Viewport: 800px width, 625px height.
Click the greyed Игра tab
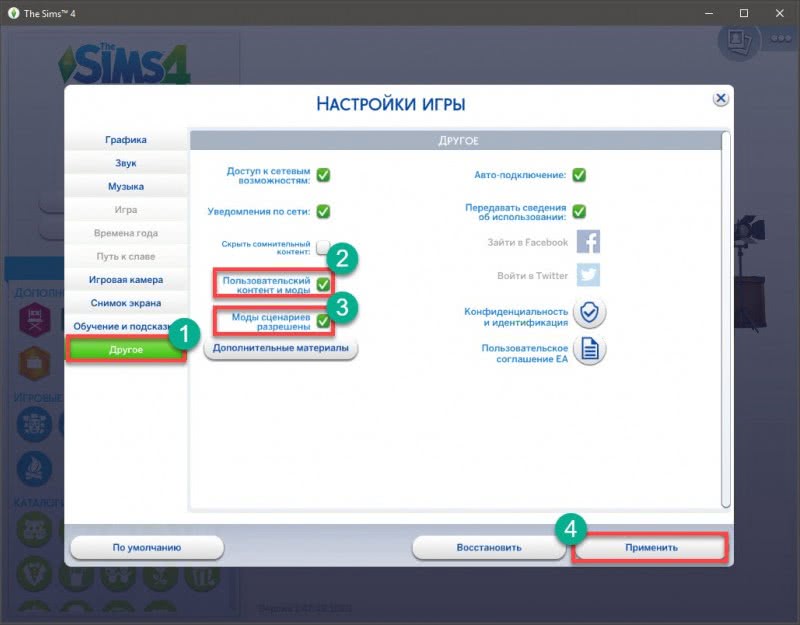point(126,210)
